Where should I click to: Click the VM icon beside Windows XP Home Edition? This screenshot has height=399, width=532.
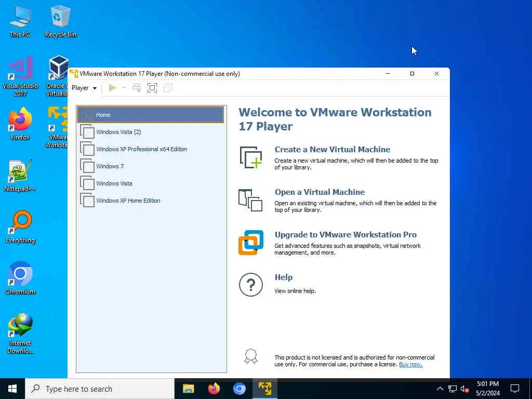coord(87,201)
